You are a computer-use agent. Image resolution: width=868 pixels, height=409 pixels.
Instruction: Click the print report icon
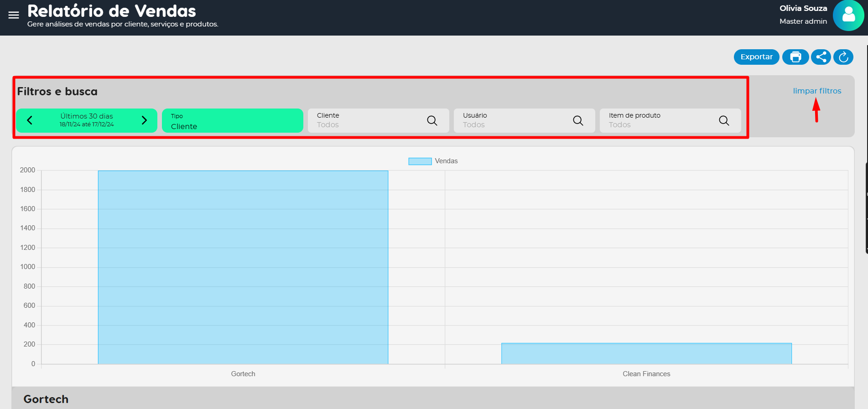point(795,57)
